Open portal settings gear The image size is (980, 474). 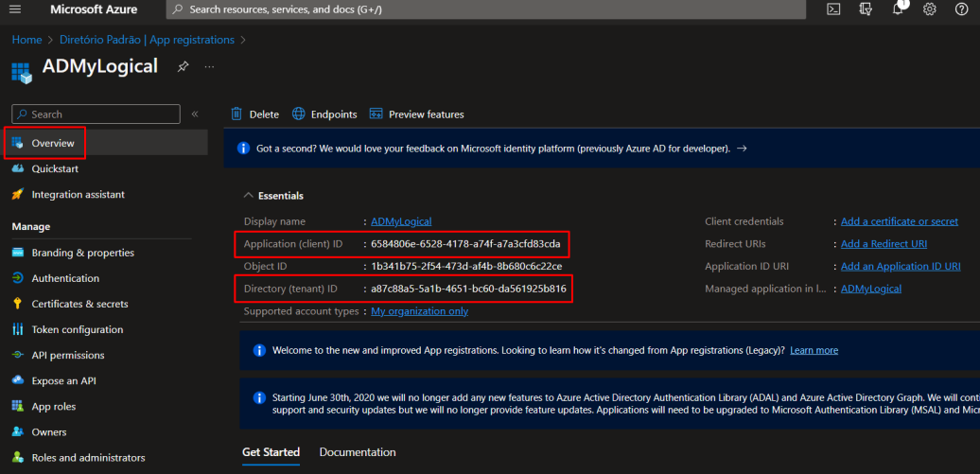tap(930, 9)
